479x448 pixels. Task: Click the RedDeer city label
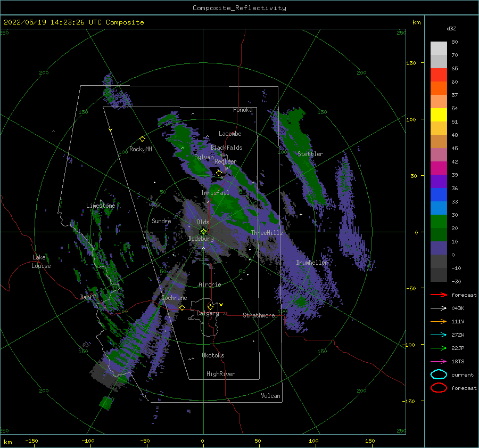[226, 161]
